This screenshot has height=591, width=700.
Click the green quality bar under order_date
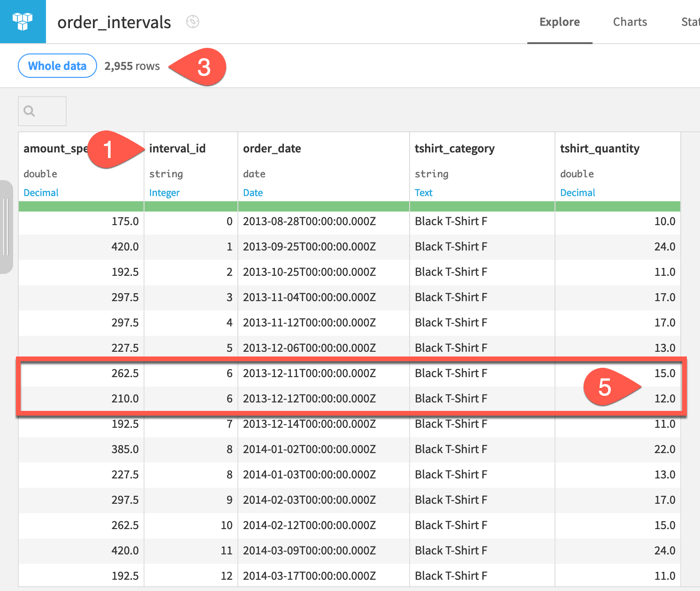[x=323, y=206]
